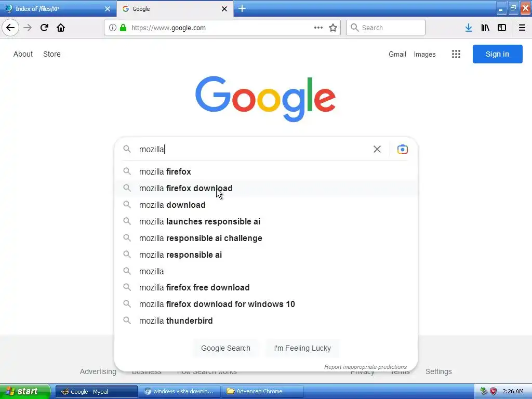Open the browser hamburger menu
The width and height of the screenshot is (532, 399).
522,28
